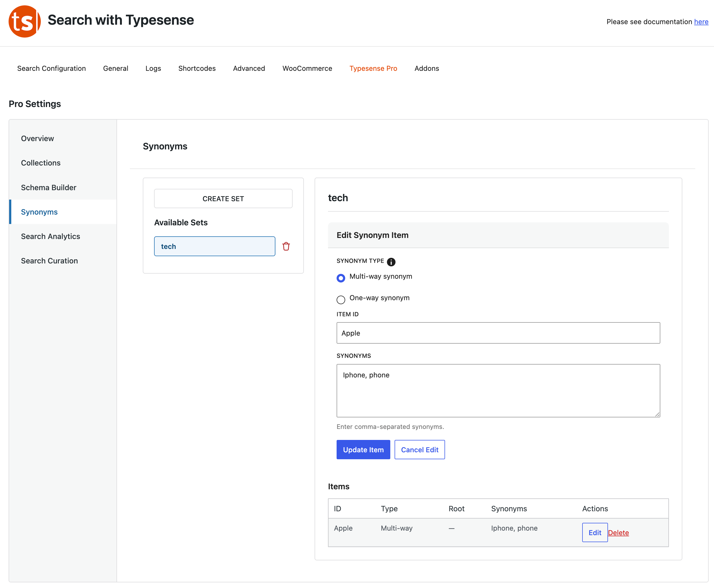Screen dimensions: 714x588
Task: Open Overview in Pro Settings sidebar
Action: pyautogui.click(x=63, y=138)
